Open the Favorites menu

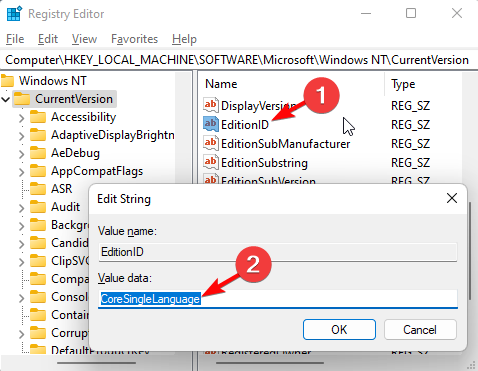coord(134,39)
